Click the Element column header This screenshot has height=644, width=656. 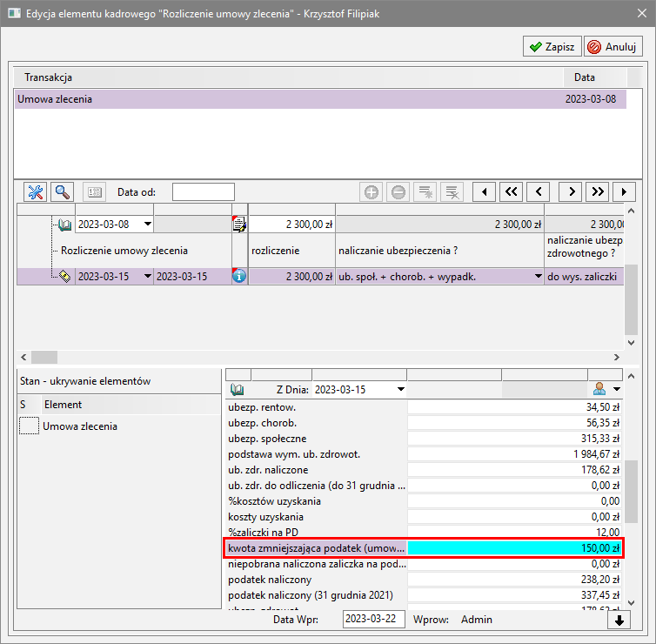coord(131,405)
